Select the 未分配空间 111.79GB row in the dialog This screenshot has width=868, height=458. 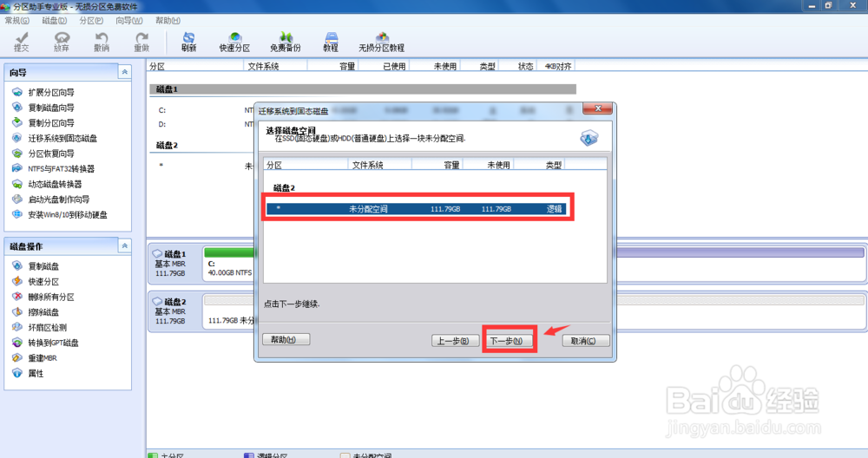[415, 208]
